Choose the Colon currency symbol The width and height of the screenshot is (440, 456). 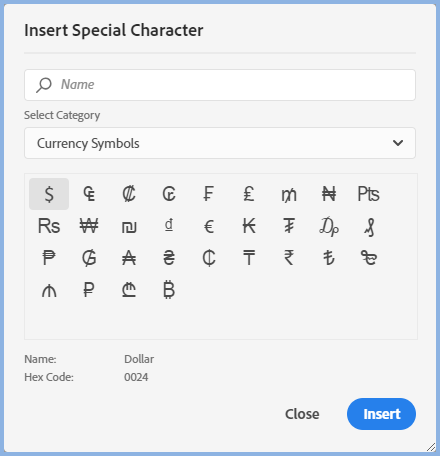click(129, 194)
